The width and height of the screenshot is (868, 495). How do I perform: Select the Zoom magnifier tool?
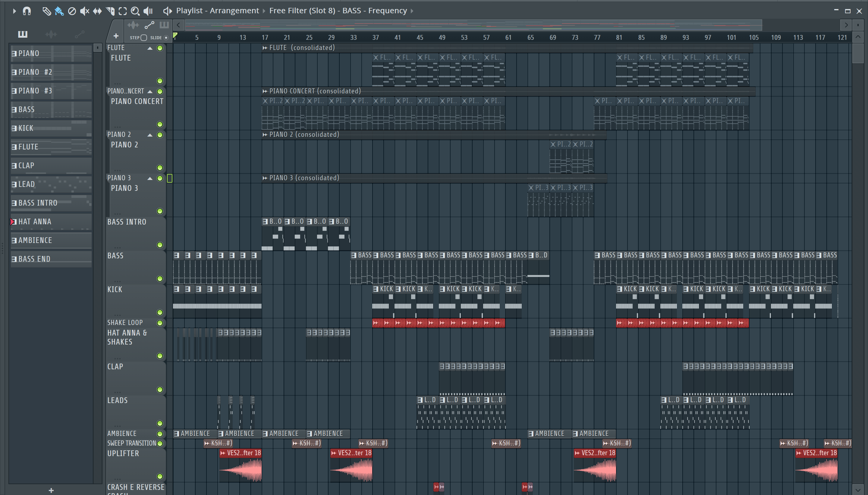pyautogui.click(x=135, y=11)
